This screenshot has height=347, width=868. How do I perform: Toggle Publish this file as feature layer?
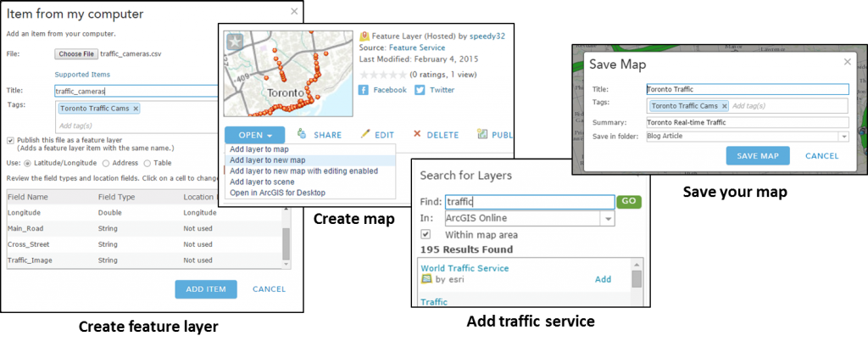click(10, 140)
